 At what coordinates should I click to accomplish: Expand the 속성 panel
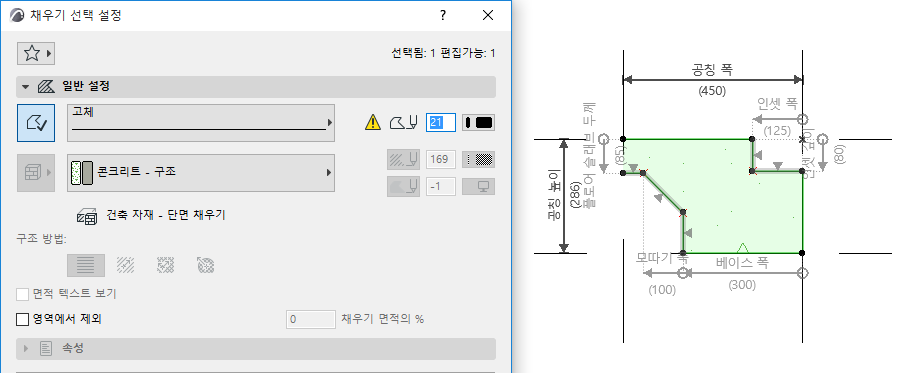click(x=25, y=349)
